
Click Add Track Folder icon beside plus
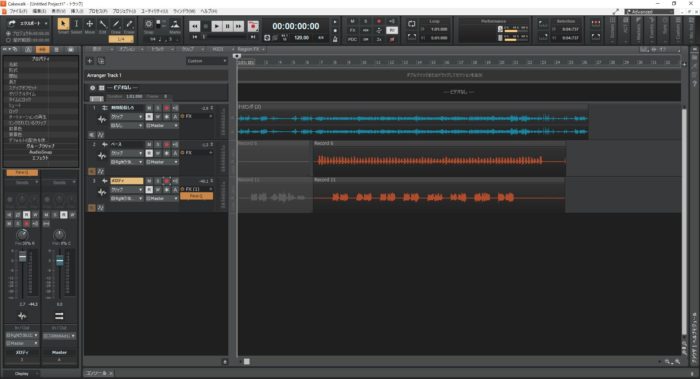pyautogui.click(x=101, y=61)
